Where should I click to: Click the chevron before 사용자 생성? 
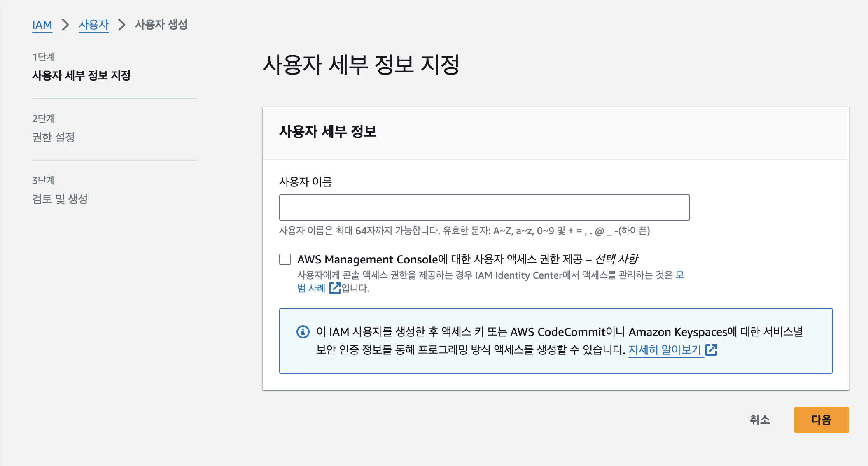[121, 25]
